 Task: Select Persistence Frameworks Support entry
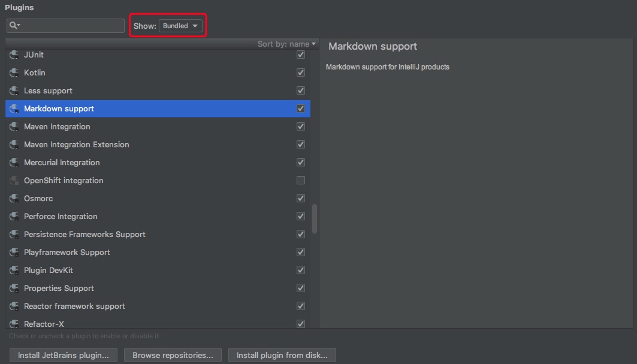pyautogui.click(x=84, y=234)
